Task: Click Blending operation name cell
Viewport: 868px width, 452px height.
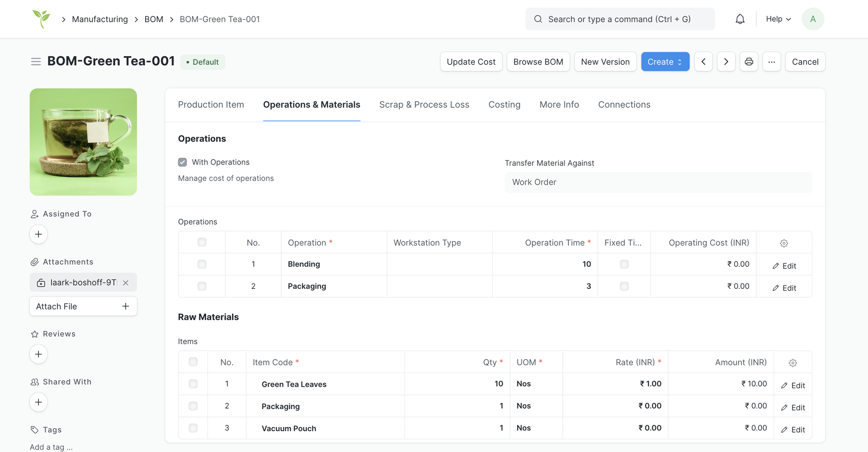Action: (334, 264)
